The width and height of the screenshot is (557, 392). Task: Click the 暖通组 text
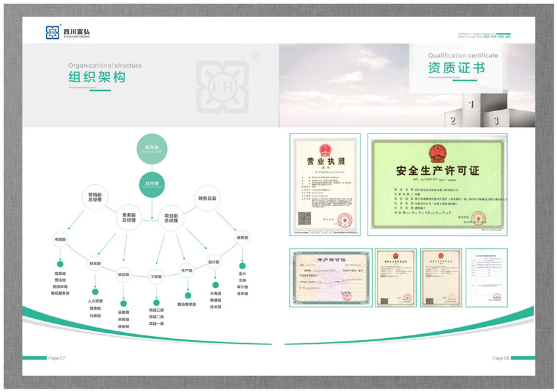[x=216, y=301]
